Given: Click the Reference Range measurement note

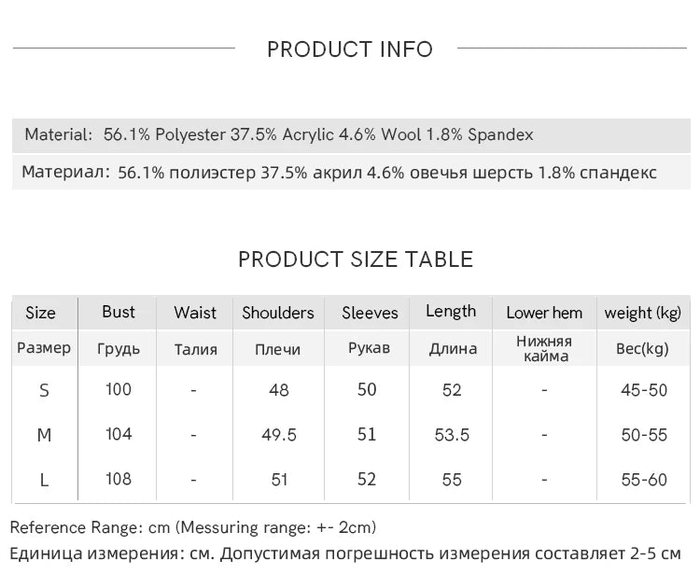Looking at the screenshot, I should 193,528.
